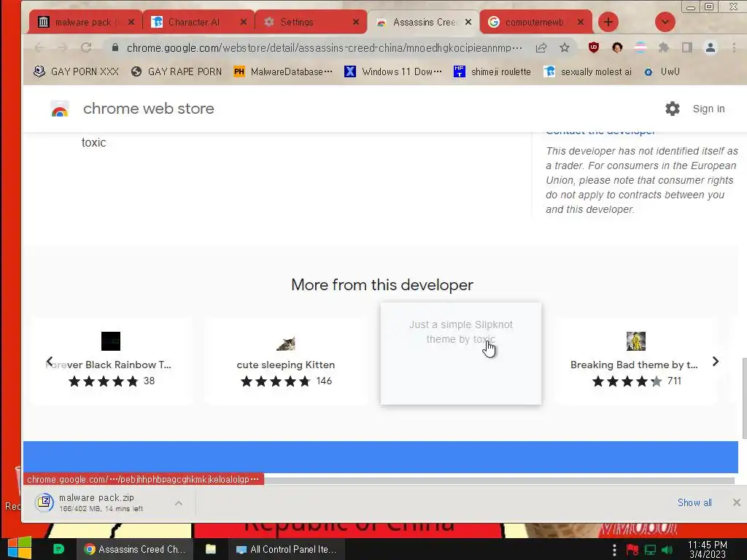747x560 pixels.
Task: Open a new tab with plus button
Action: point(608,22)
